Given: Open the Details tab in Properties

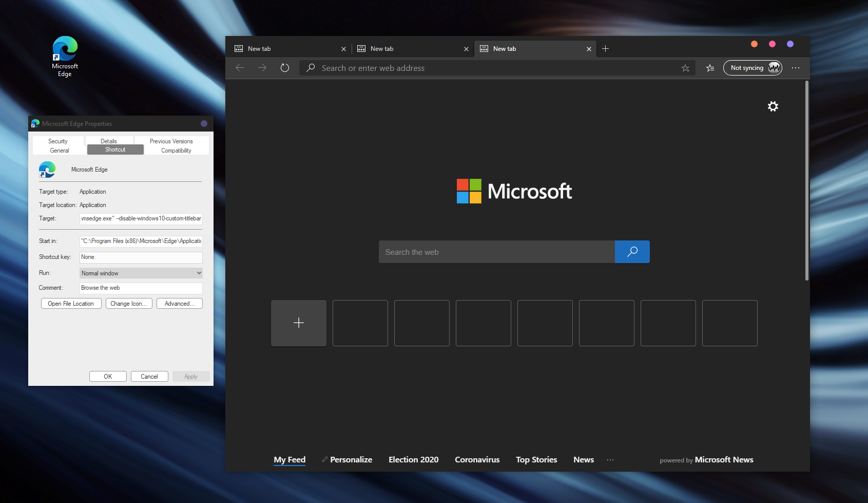Looking at the screenshot, I should click(109, 141).
